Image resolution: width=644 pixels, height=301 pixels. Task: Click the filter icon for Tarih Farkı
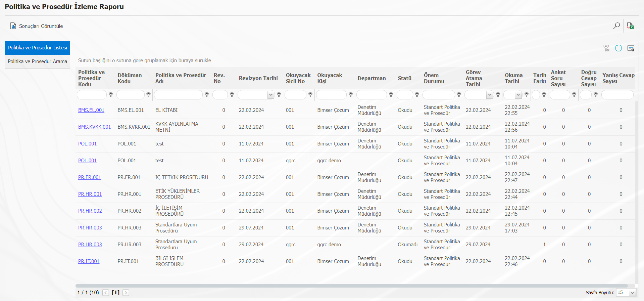pos(544,95)
